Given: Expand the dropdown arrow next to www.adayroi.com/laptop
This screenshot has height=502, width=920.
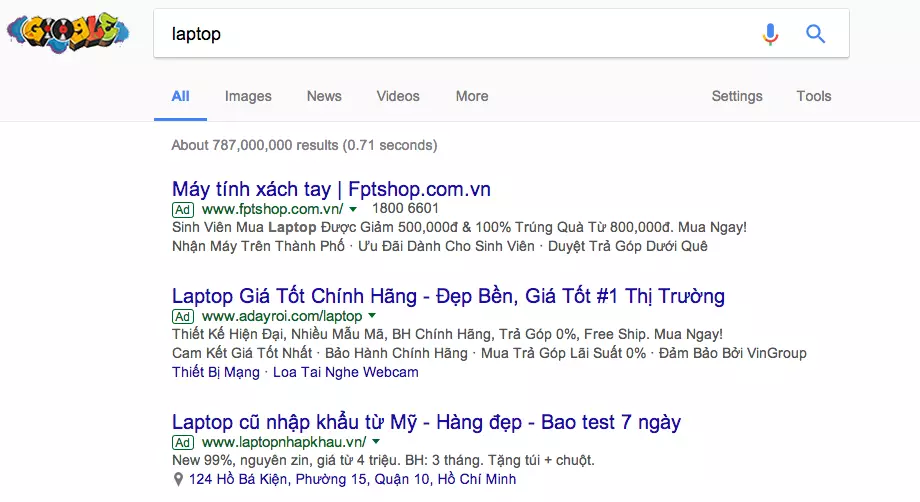Looking at the screenshot, I should 372,316.
